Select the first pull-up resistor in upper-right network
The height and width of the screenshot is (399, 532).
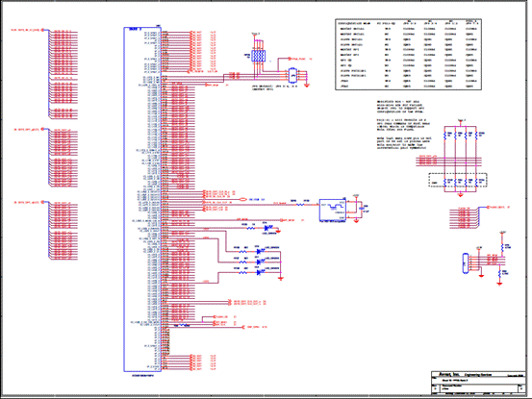point(445,136)
